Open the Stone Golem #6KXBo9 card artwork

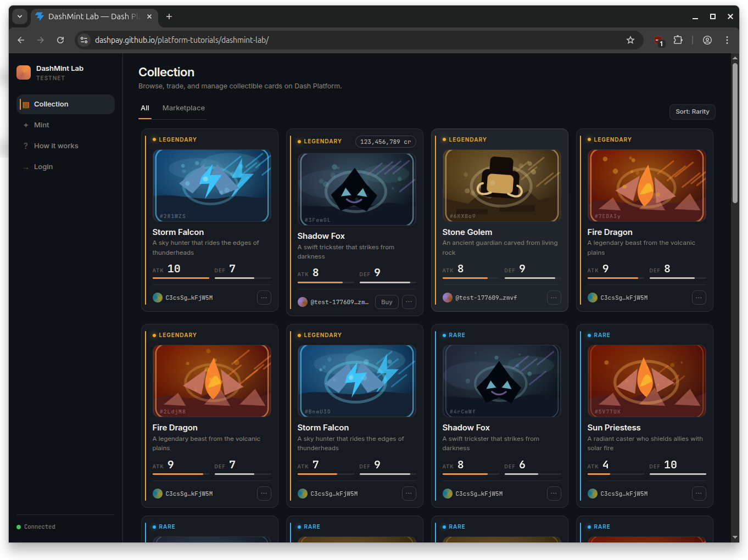click(502, 186)
